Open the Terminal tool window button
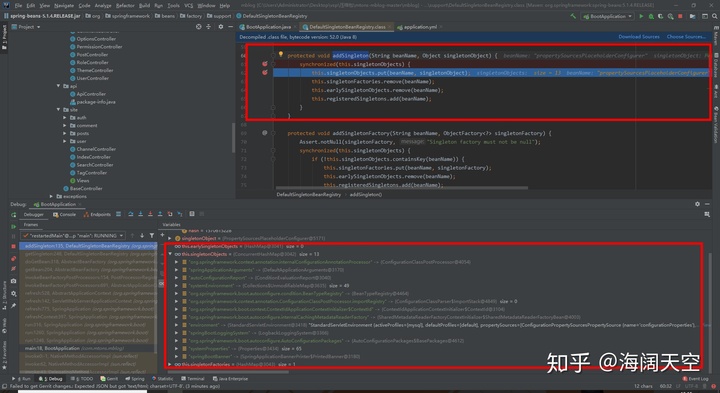 (193, 379)
